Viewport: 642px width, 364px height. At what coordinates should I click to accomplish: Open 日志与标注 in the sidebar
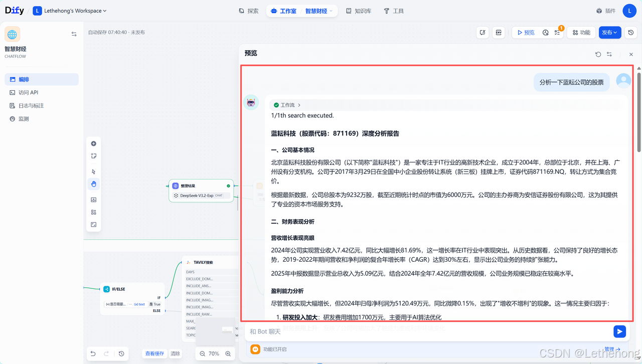42,106
